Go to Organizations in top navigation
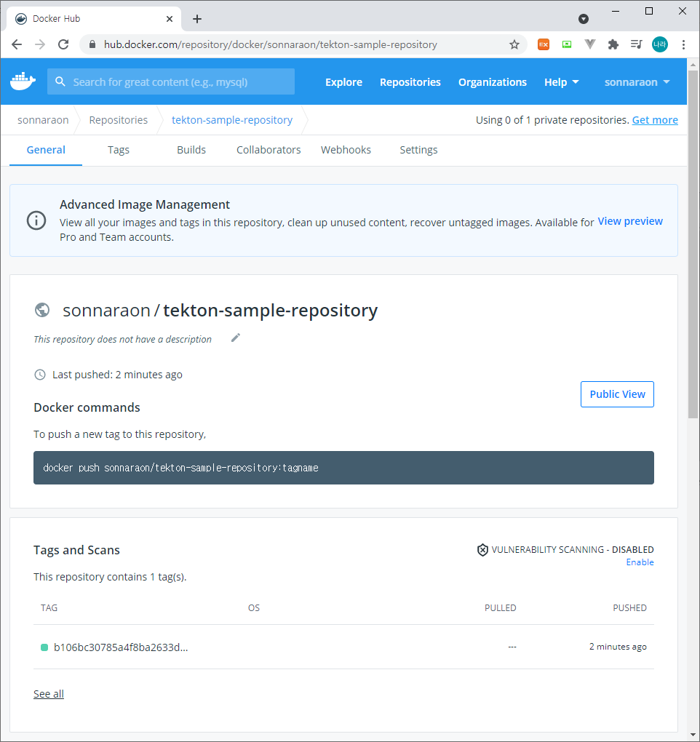This screenshot has width=700, height=742. click(492, 82)
